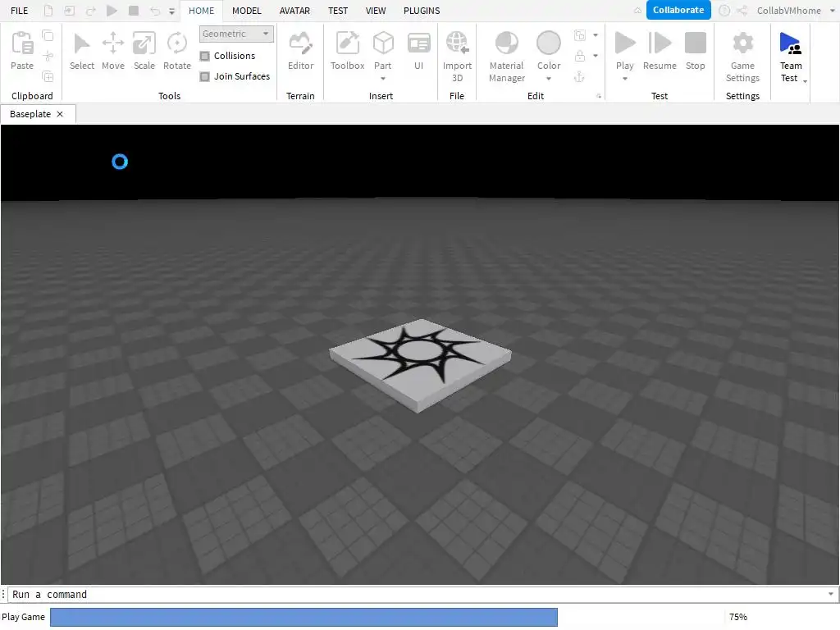Screen dimensions: 840x630
Task: Open the CollabVMhome account dropdown
Action: [833, 11]
